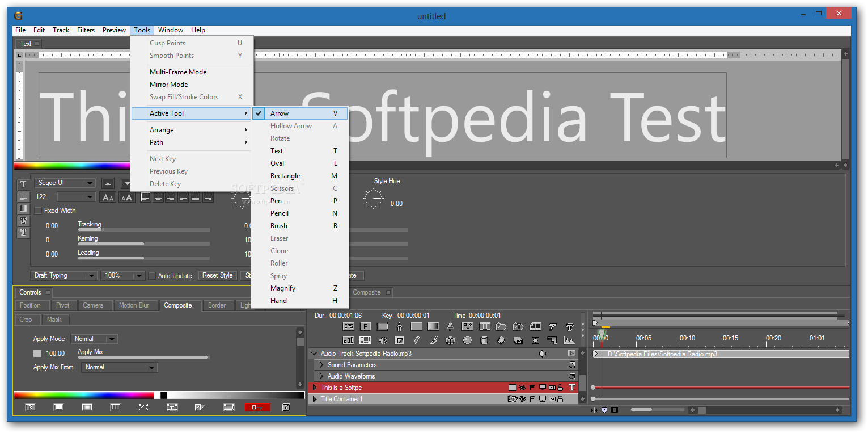Click the red key icon in Controls panel
The image size is (868, 433).
click(257, 407)
